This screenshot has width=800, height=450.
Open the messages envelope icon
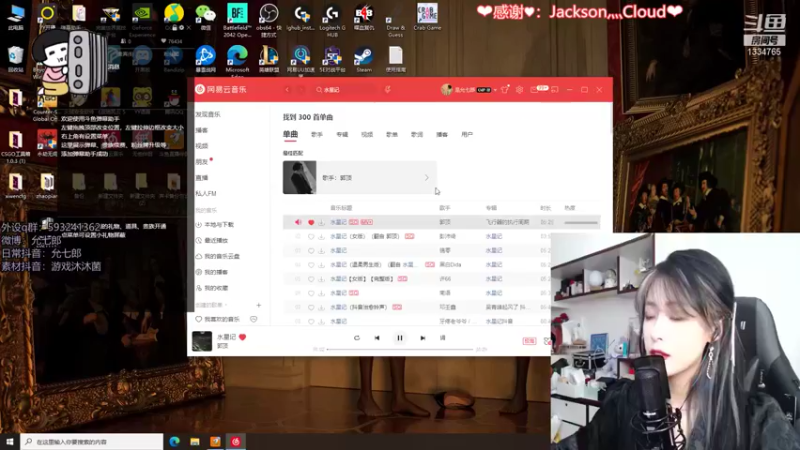(534, 90)
